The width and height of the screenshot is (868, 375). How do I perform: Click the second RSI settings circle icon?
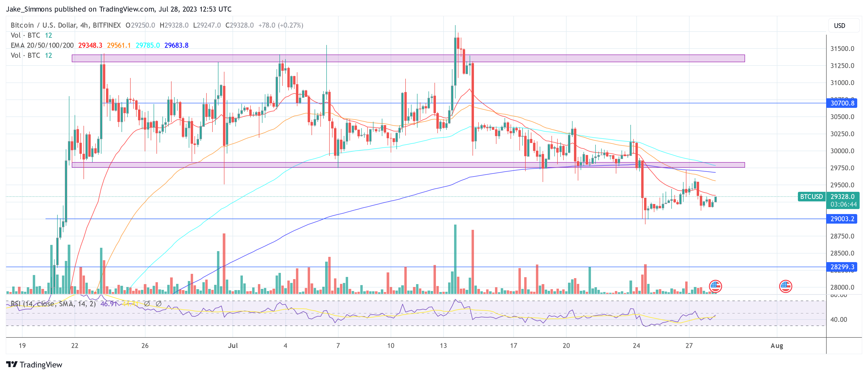pos(158,303)
